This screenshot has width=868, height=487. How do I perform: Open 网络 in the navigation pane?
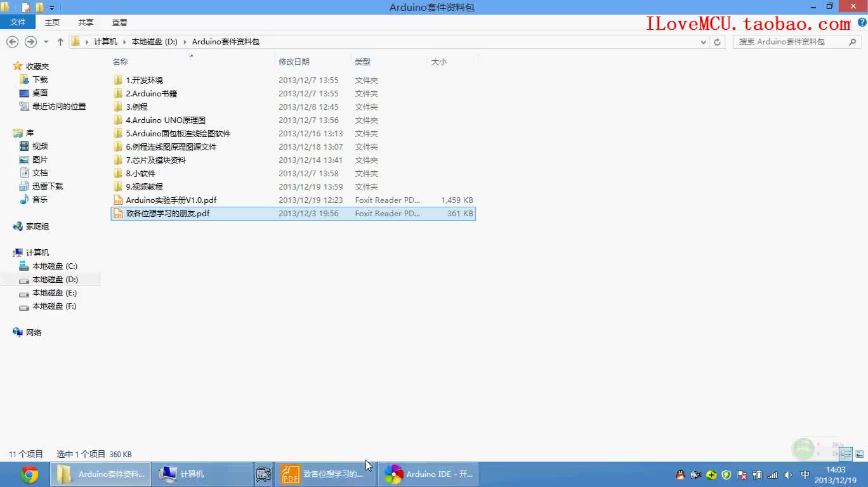[34, 332]
